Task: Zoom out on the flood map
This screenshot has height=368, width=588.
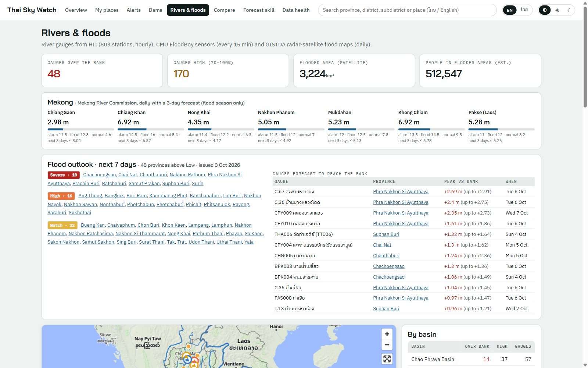Action: [387, 345]
